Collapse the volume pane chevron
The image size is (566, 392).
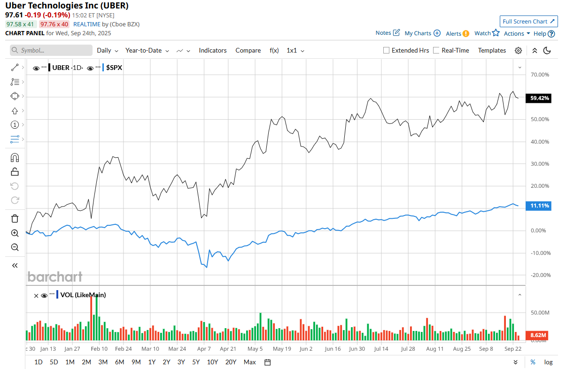pos(520,295)
